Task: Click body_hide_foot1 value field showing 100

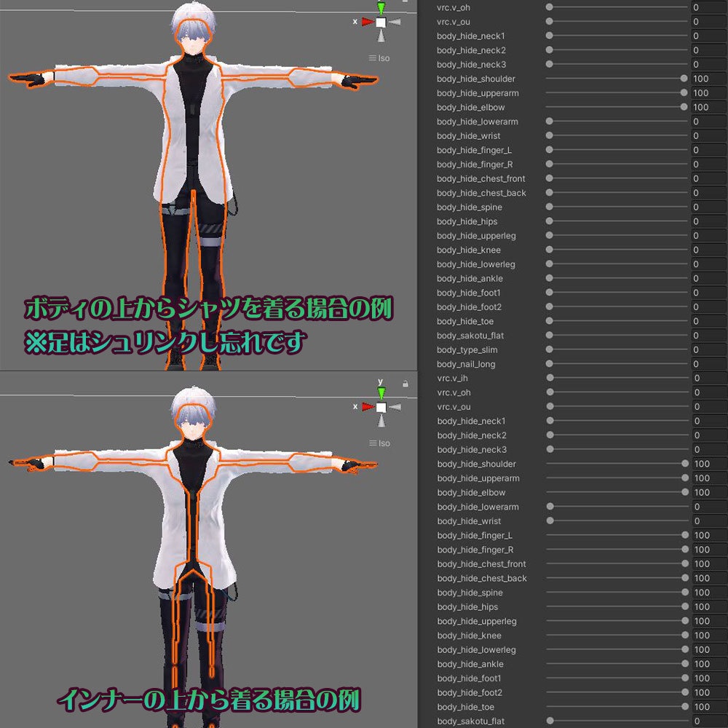Action: click(x=709, y=678)
